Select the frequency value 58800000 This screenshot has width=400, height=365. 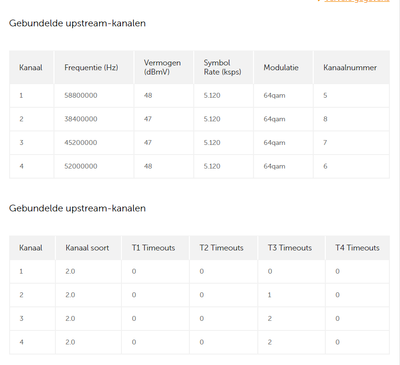[x=81, y=96]
